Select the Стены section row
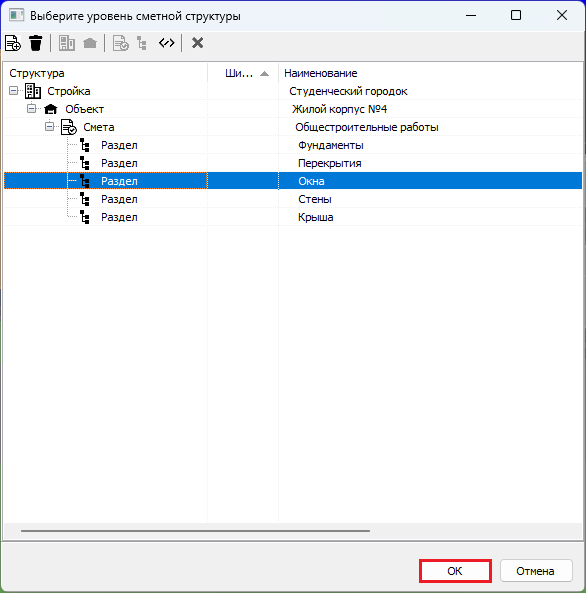Screen dimensions: 586x593 tap(293, 199)
